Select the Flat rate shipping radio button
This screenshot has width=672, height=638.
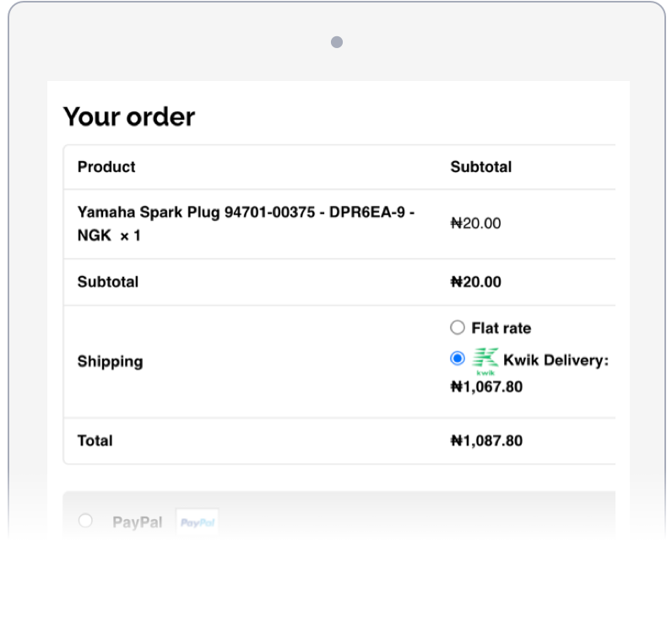(x=458, y=327)
